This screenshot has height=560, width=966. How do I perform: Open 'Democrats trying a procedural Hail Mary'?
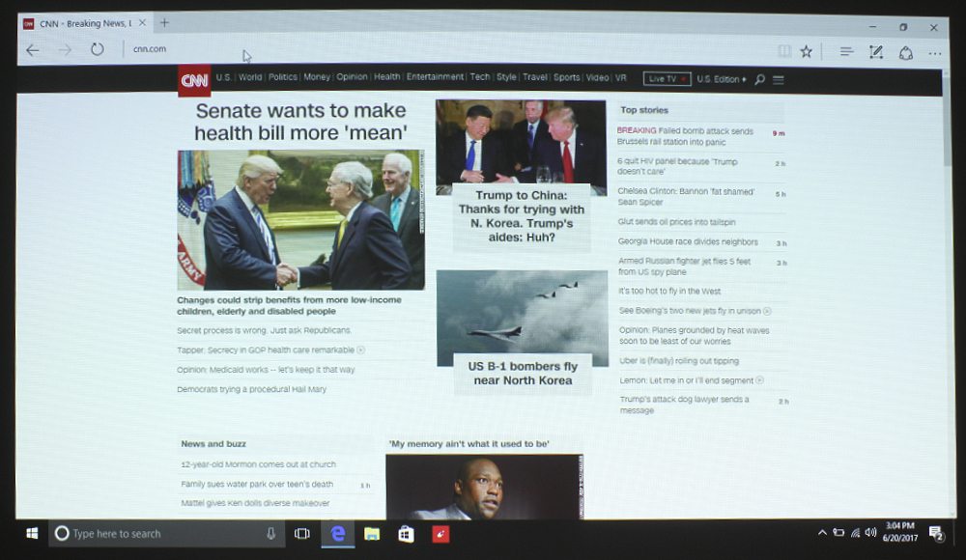[x=251, y=389]
